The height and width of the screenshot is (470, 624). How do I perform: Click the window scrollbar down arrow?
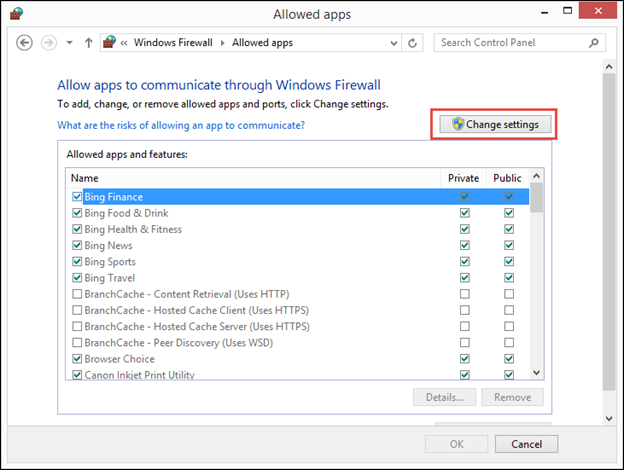(609, 418)
